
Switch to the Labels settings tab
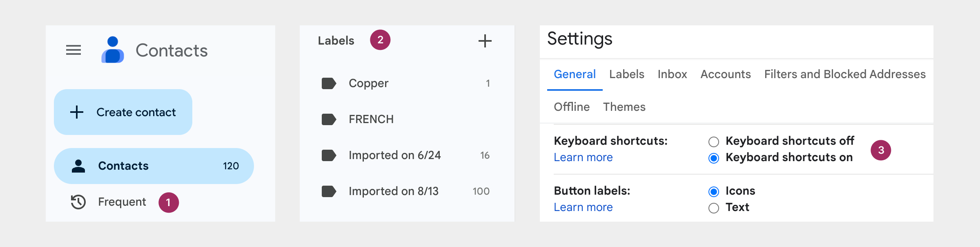(626, 74)
